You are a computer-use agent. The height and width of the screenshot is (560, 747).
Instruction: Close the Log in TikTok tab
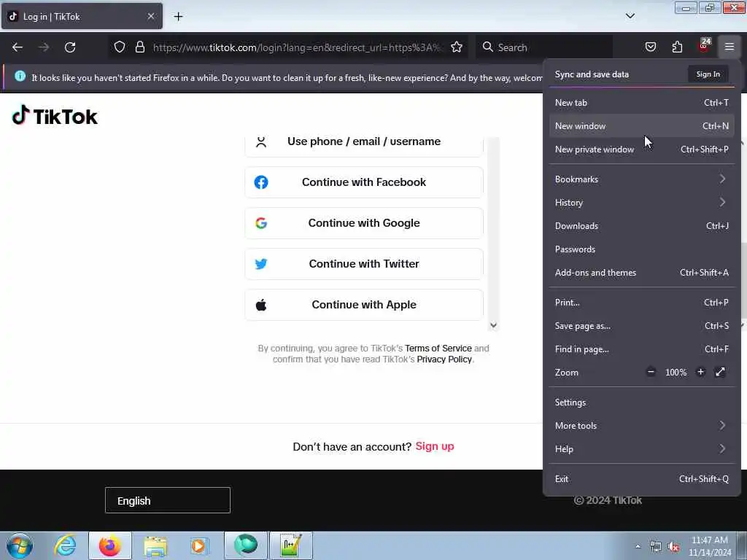click(150, 16)
